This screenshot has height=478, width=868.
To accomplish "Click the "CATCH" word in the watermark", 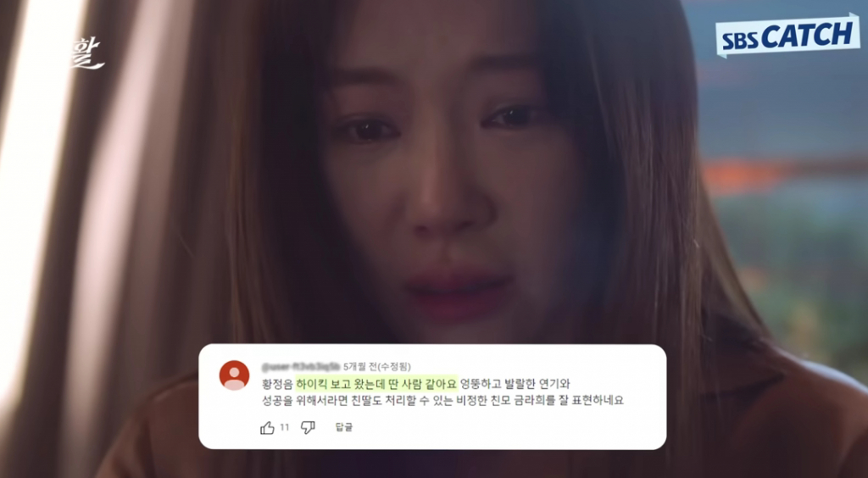I will pos(807,34).
